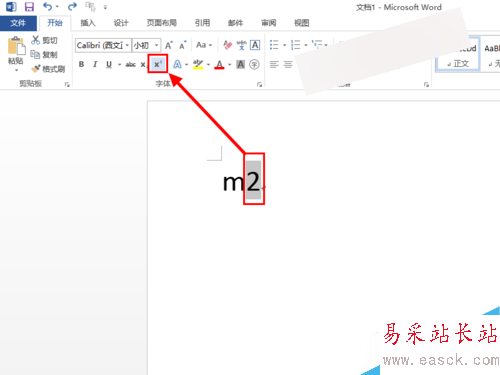500x375 pixels.
Task: Open the 文件 (File) tab
Action: pyautogui.click(x=18, y=23)
